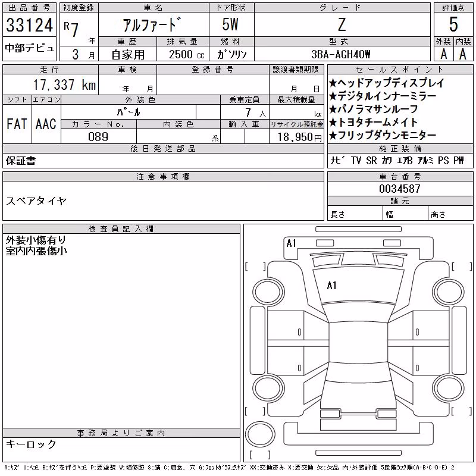
Task: Click the fuel type ガソリン
Action: [231, 54]
